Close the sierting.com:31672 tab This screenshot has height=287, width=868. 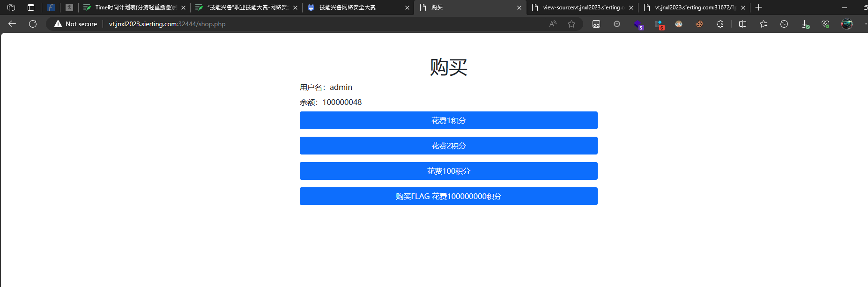[x=743, y=7]
